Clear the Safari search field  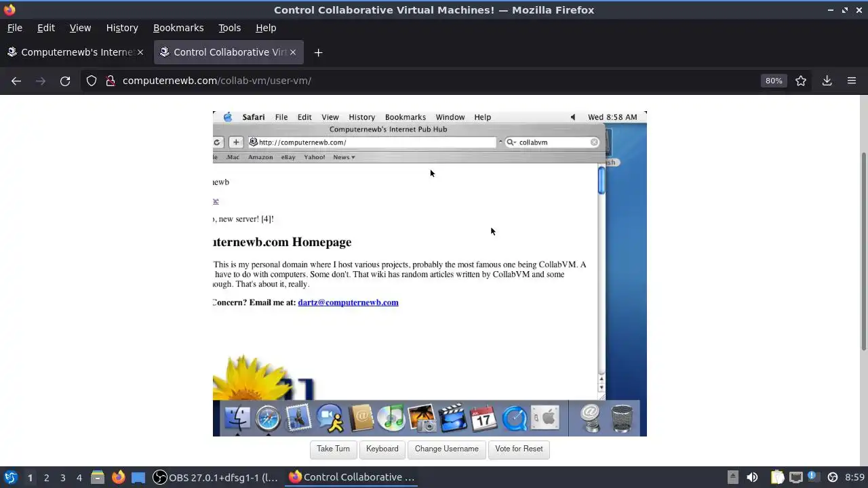coord(594,142)
